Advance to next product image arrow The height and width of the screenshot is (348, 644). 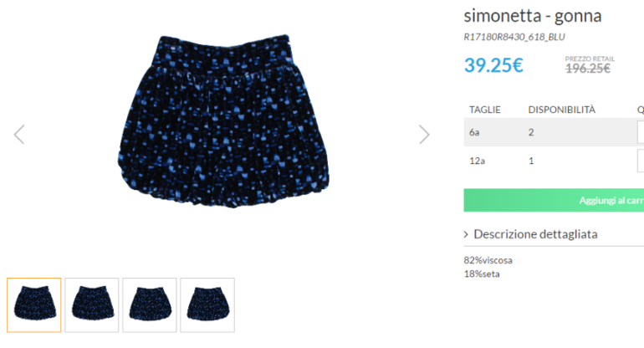pyautogui.click(x=424, y=135)
